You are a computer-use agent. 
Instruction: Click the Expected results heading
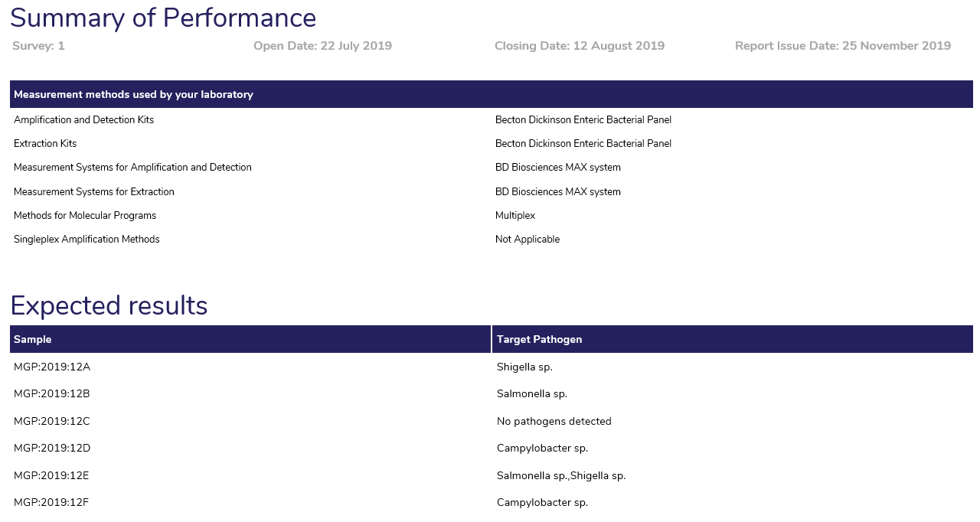[109, 305]
